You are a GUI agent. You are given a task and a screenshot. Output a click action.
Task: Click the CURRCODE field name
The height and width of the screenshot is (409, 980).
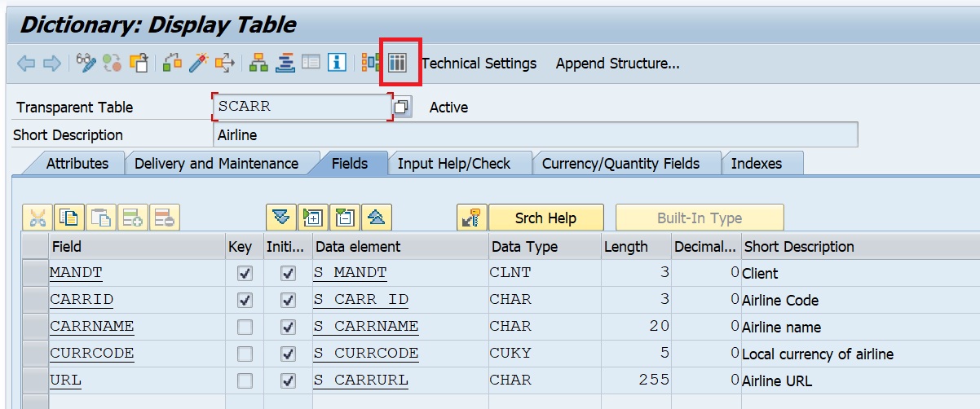(x=92, y=354)
